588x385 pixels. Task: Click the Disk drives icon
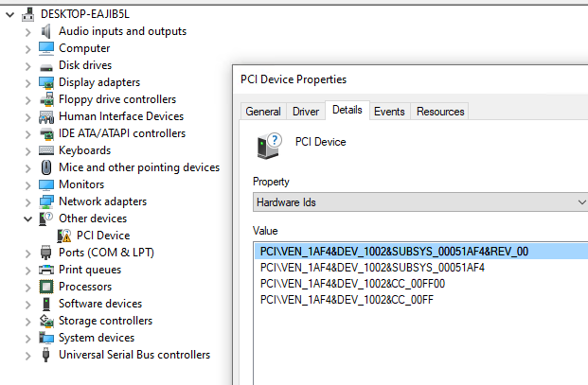click(46, 65)
